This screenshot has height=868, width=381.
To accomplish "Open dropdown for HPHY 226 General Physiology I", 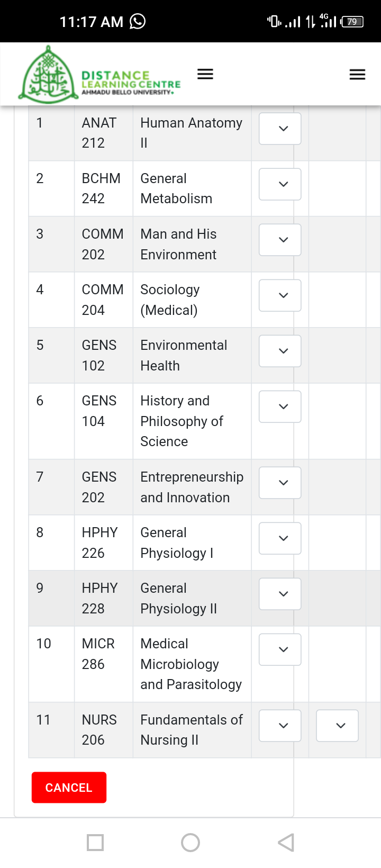I will (x=280, y=538).
